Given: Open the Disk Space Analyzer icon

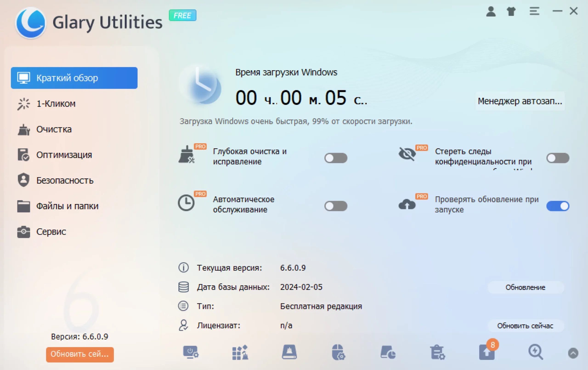Looking at the screenshot, I should click(x=388, y=352).
